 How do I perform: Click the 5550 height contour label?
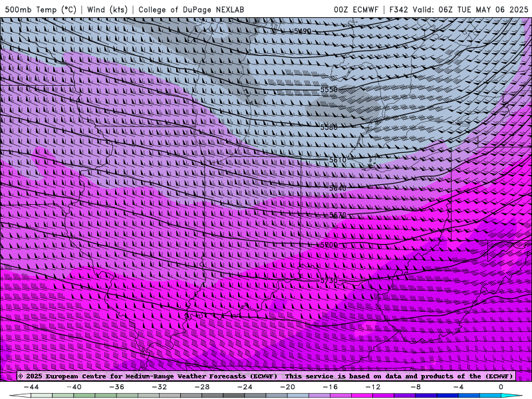pos(329,90)
